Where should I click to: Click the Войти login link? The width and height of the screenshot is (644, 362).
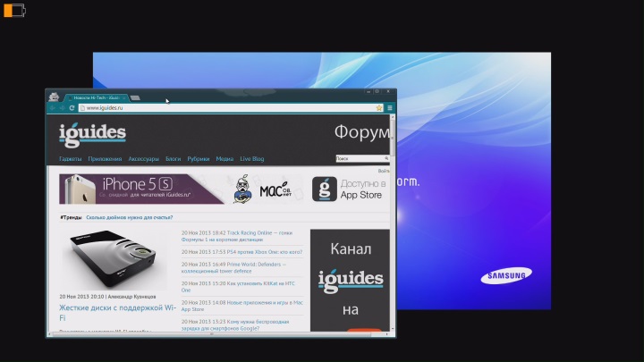(384, 171)
